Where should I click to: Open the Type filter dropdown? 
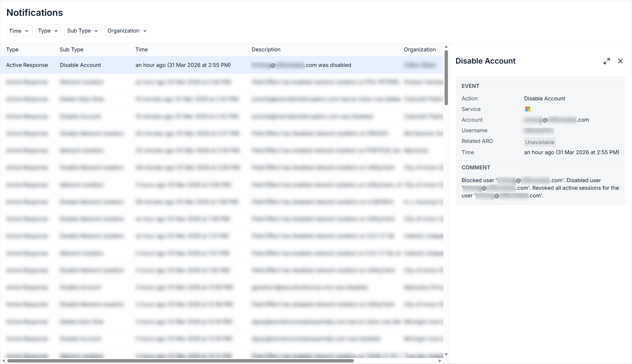48,31
